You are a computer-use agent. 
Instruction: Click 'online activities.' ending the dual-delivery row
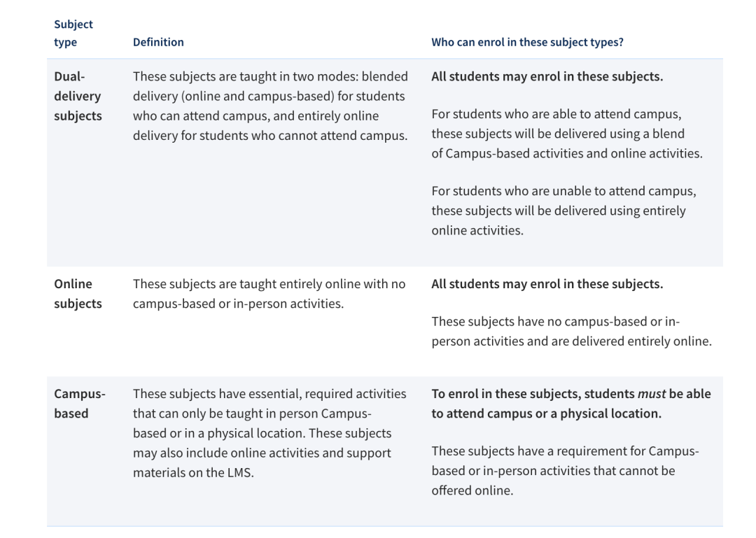tap(477, 230)
